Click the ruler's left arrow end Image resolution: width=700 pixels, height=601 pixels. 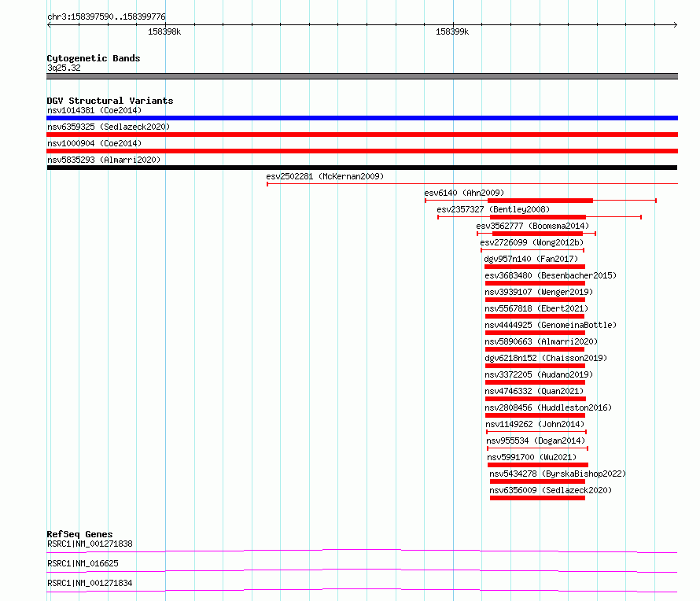(49, 25)
